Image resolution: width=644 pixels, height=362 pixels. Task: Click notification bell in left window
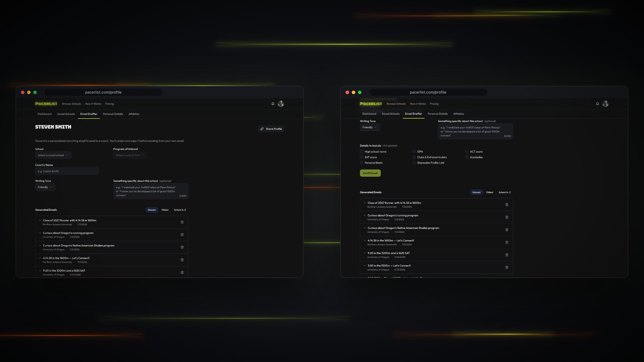[x=273, y=104]
